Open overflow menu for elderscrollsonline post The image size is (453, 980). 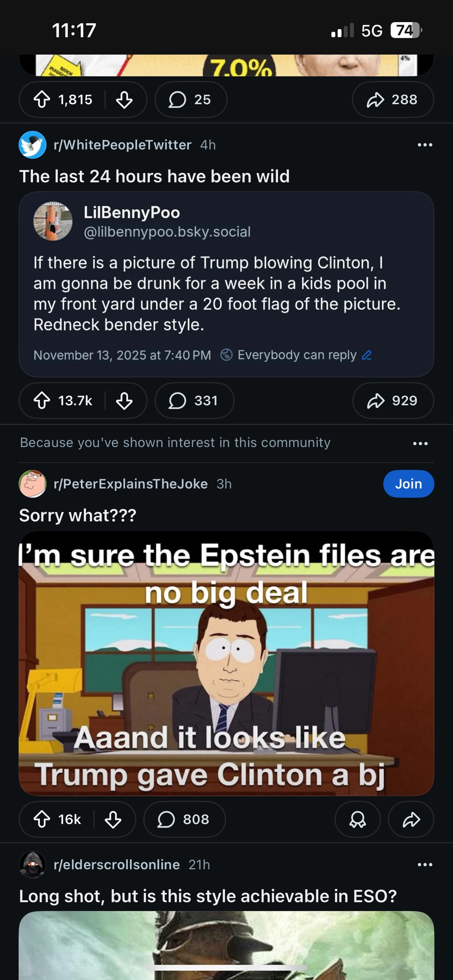[425, 865]
